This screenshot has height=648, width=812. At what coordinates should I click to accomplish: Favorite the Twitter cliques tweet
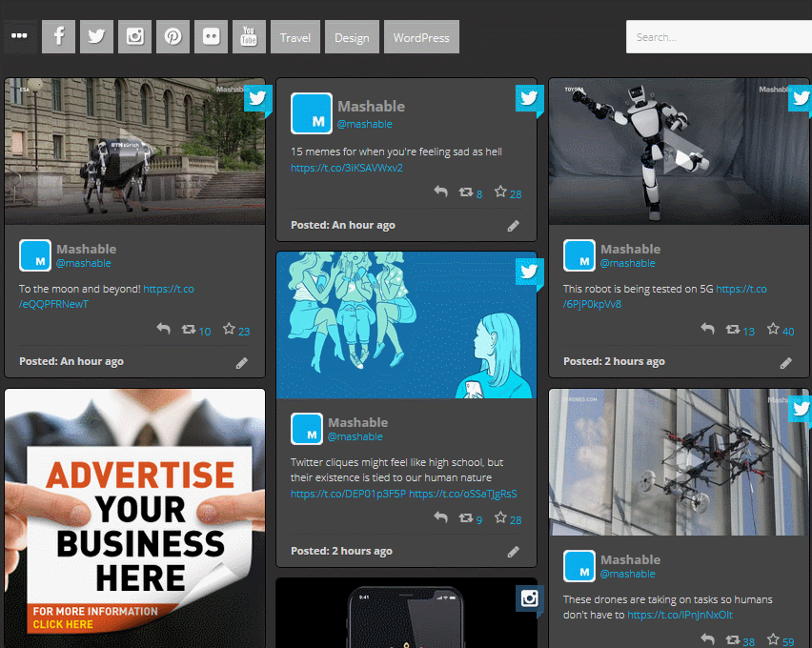500,516
